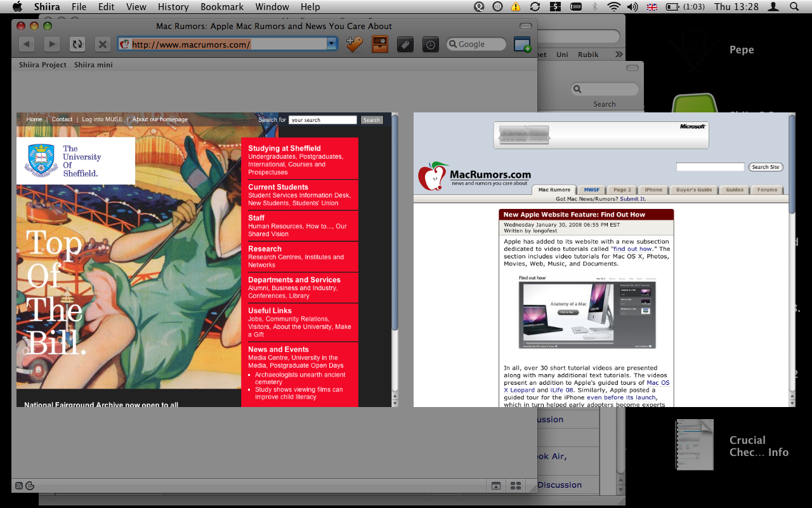Open browsing history via the clock icon
812x508 pixels.
point(430,44)
